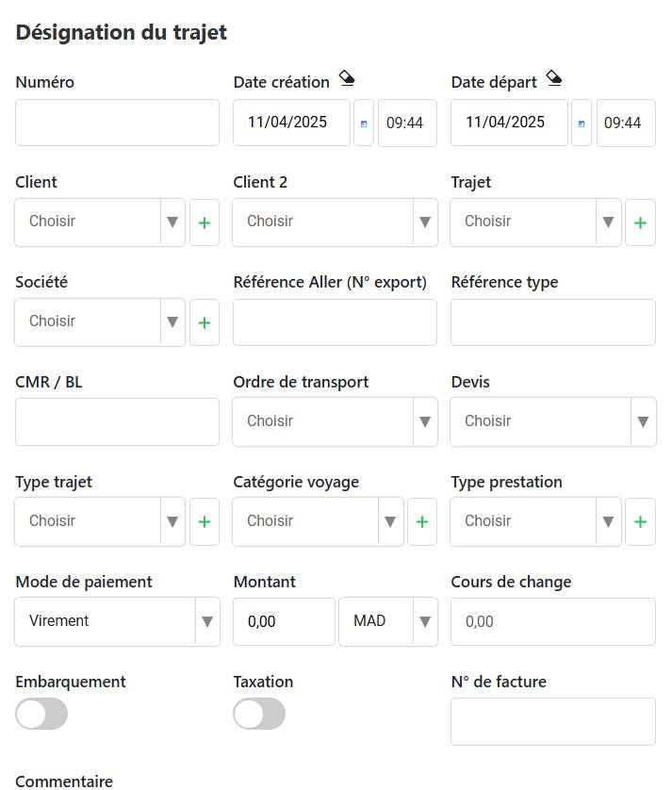Click the N° de facture field

(553, 721)
